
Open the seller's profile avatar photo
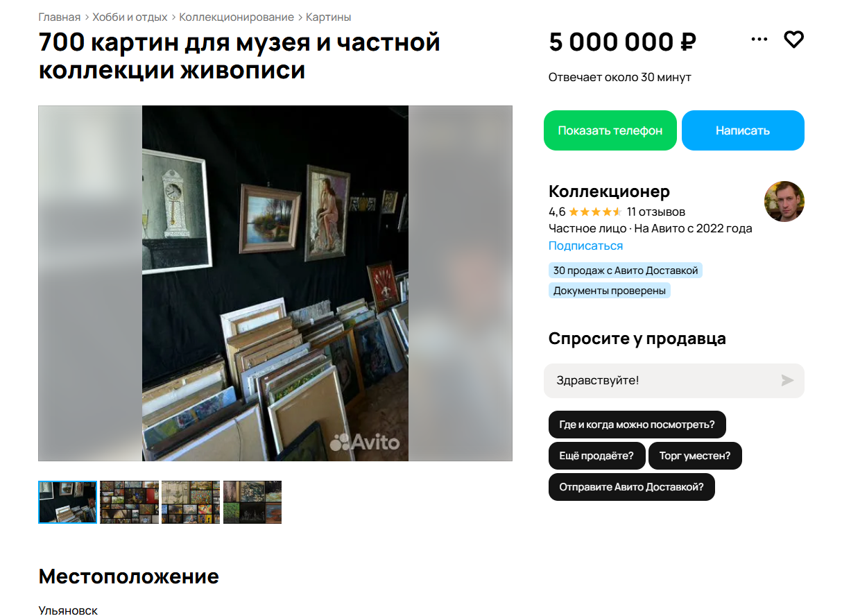[784, 202]
